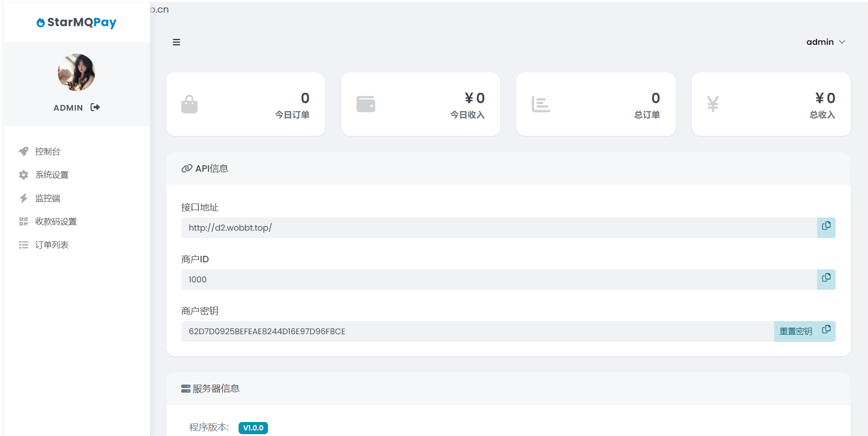
Task: Click the admin profile avatar
Action: click(77, 72)
